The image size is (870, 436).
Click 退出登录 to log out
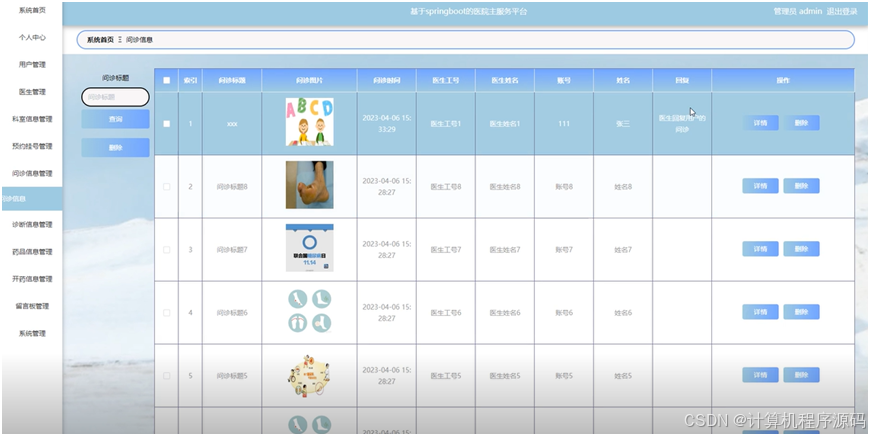(842, 12)
